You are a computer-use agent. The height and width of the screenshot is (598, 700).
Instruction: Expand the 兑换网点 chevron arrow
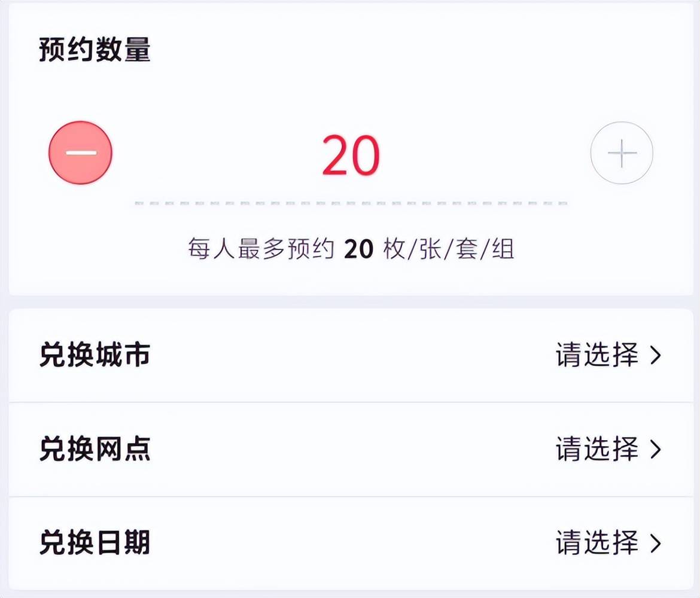pos(656,450)
